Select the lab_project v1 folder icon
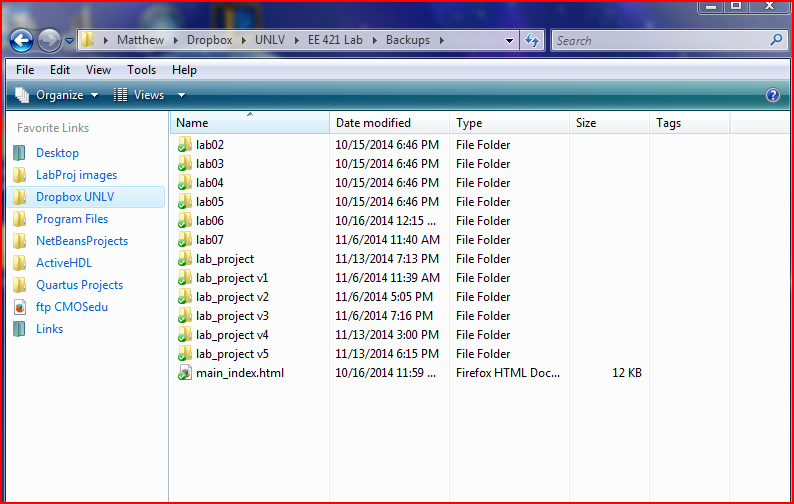Image resolution: width=794 pixels, height=504 pixels. coord(185,278)
